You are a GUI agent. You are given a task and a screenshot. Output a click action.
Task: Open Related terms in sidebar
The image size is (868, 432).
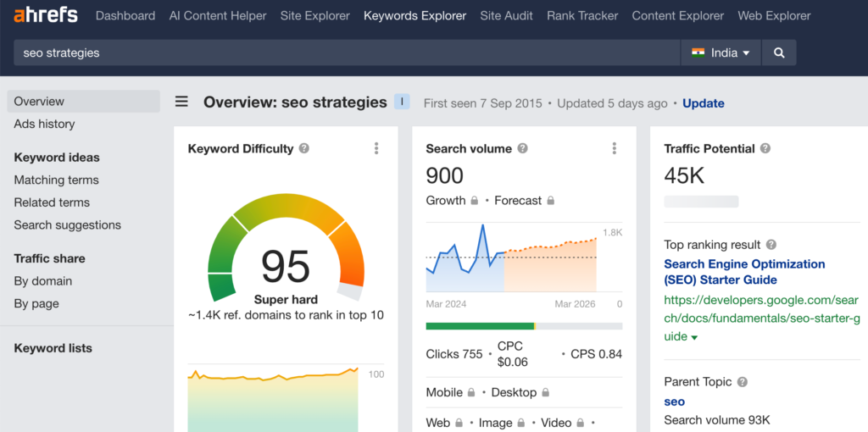[x=52, y=202]
